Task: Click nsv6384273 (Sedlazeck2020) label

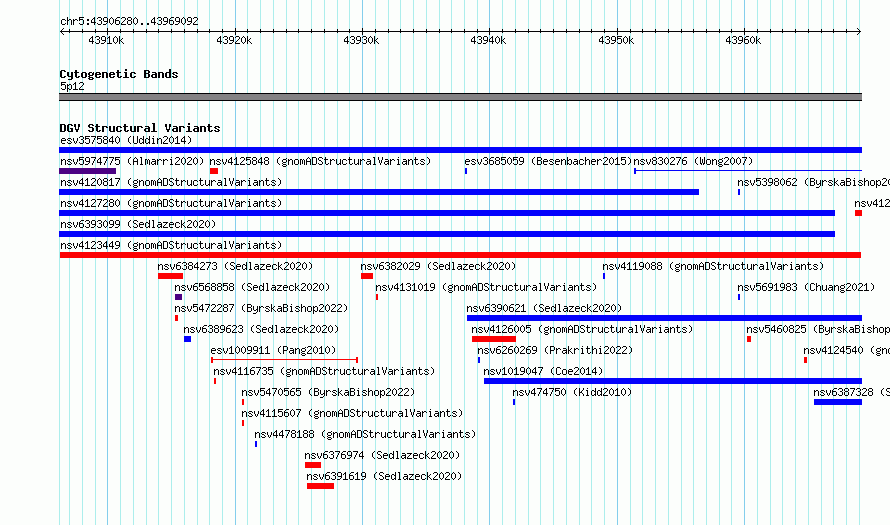Action: point(235,266)
